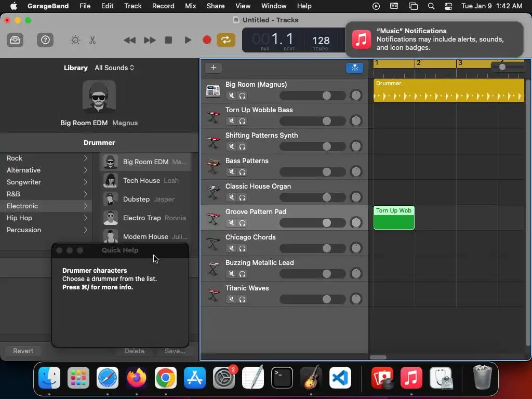Open the Record menu
Image resolution: width=532 pixels, height=399 pixels.
pos(163,6)
